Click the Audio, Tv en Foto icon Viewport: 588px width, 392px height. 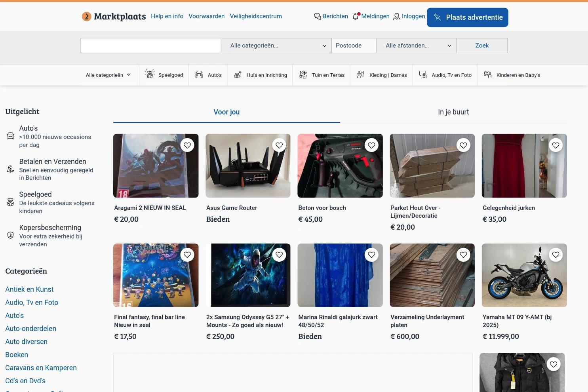pos(423,75)
